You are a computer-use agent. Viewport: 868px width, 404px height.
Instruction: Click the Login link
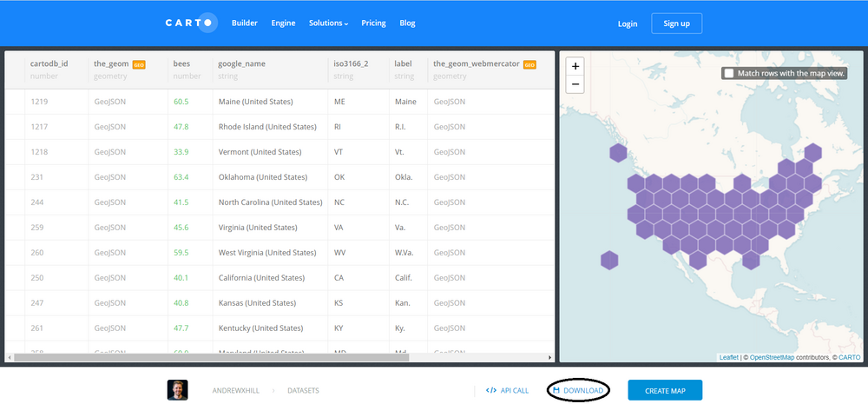[628, 23]
